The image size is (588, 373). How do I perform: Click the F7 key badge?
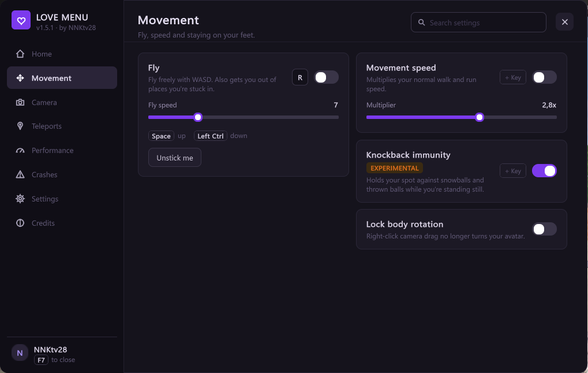point(41,360)
